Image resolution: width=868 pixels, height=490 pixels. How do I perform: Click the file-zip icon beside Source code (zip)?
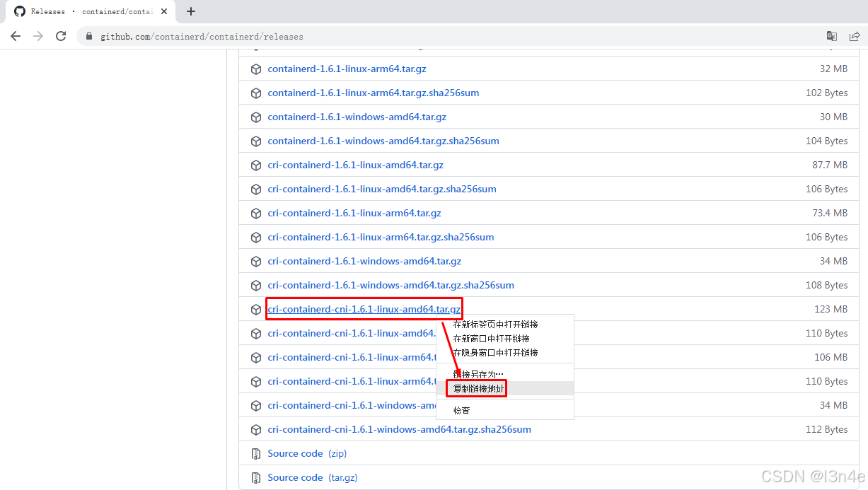pyautogui.click(x=256, y=454)
